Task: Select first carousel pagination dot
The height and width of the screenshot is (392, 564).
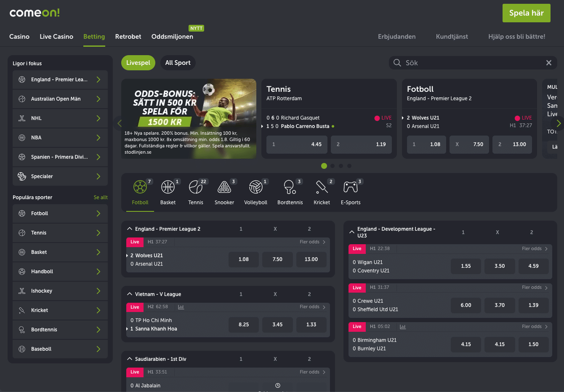Action: [x=324, y=166]
